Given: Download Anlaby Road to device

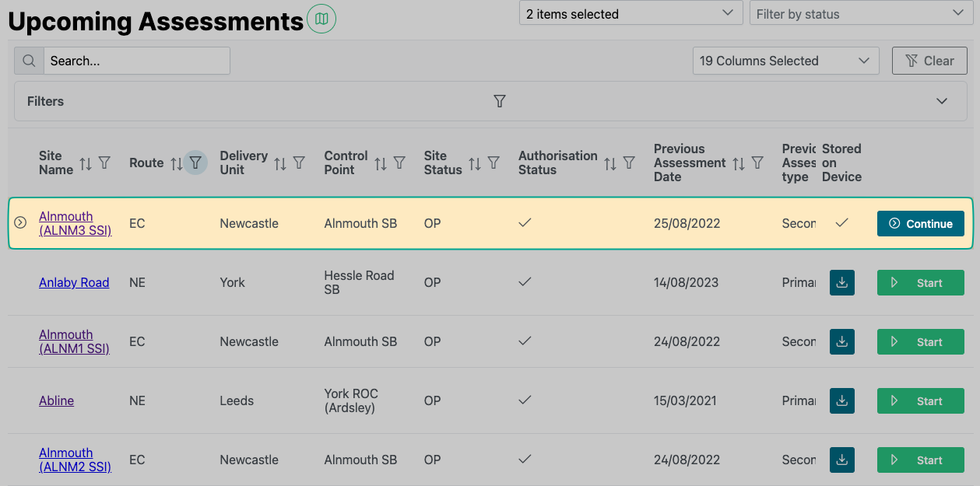Looking at the screenshot, I should (841, 283).
